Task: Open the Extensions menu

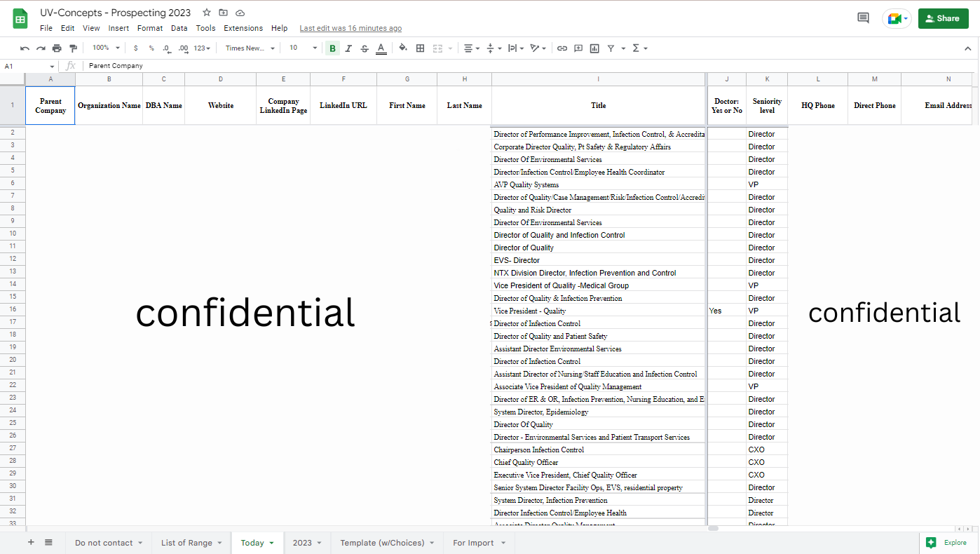Action: pos(243,28)
